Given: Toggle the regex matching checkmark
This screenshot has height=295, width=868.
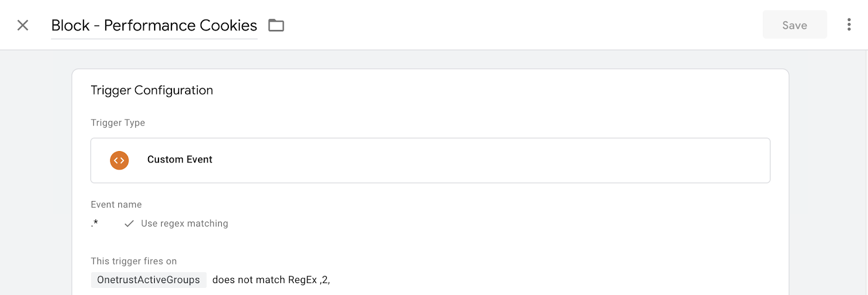Looking at the screenshot, I should (x=129, y=224).
